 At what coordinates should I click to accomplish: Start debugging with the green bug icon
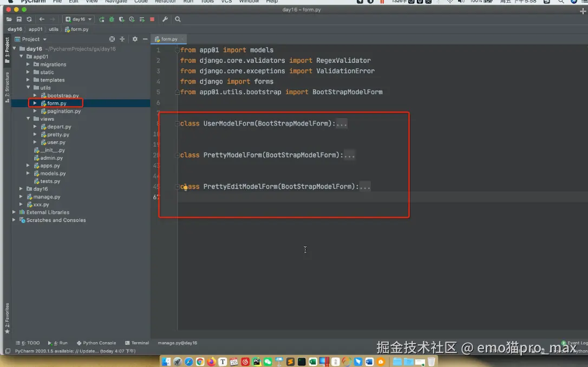pyautogui.click(x=112, y=19)
